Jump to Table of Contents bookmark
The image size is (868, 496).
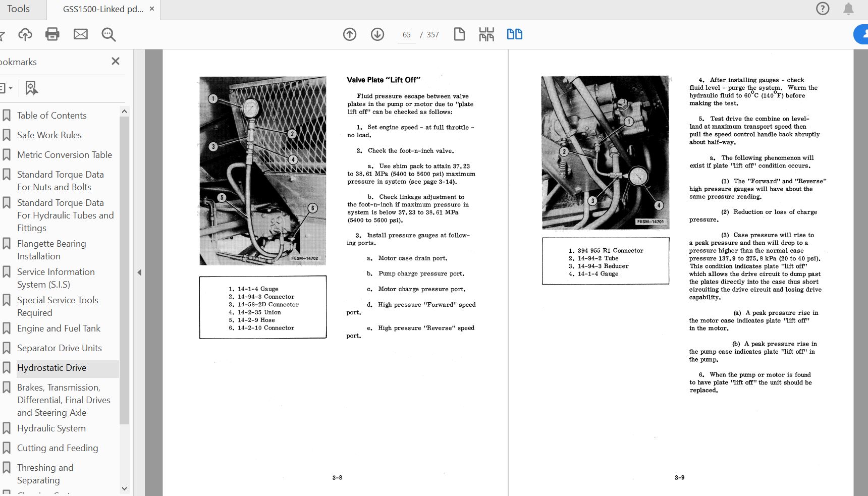click(52, 116)
